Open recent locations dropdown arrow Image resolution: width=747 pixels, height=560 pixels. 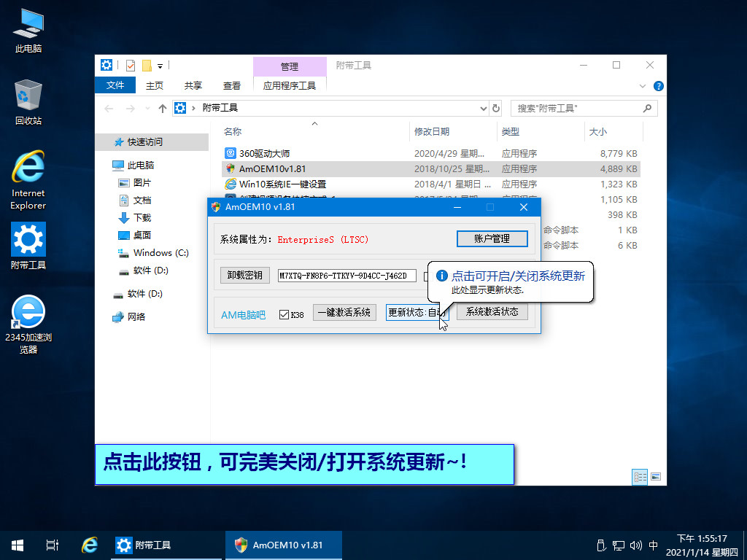(147, 109)
